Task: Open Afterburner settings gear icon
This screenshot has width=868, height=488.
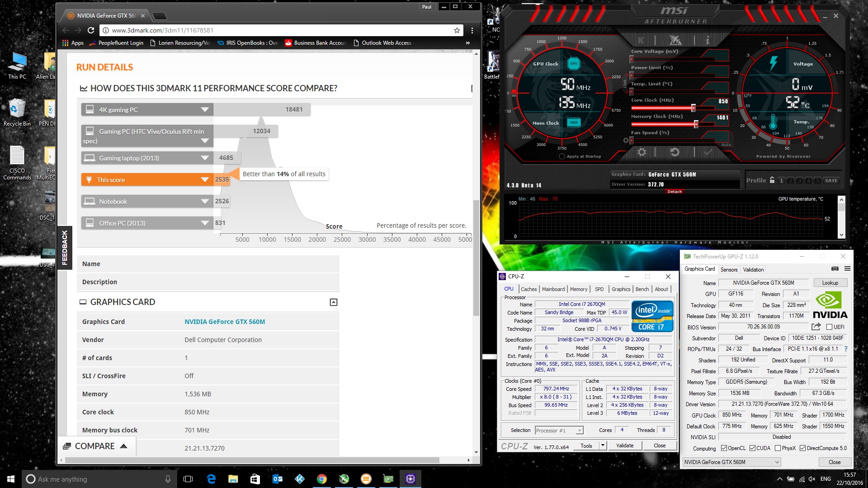Action: pos(642,152)
